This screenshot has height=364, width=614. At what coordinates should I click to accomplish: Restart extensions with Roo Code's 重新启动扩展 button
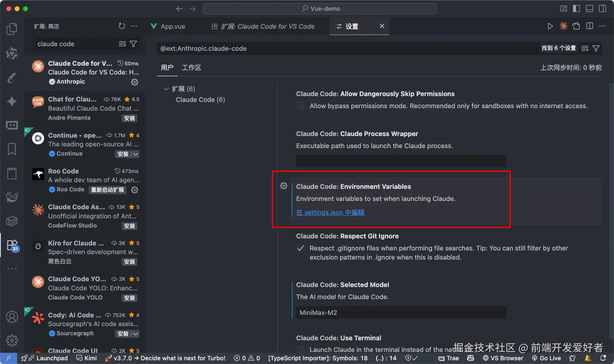point(107,190)
